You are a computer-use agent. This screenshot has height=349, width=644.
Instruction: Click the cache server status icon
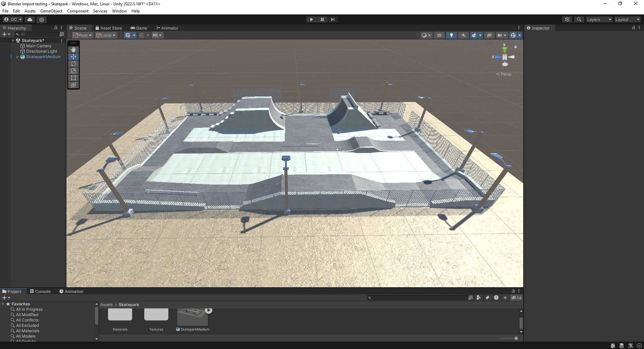click(622, 346)
